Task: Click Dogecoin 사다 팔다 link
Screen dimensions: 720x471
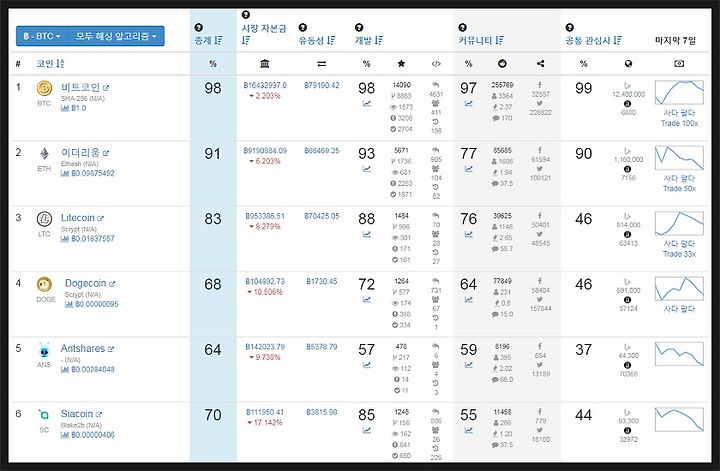Action: coord(679,309)
